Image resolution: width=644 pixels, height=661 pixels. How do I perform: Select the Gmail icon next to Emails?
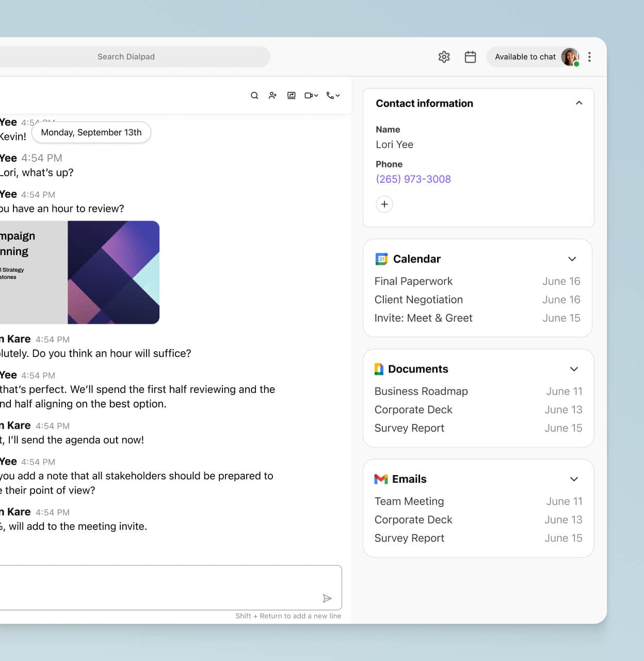380,479
